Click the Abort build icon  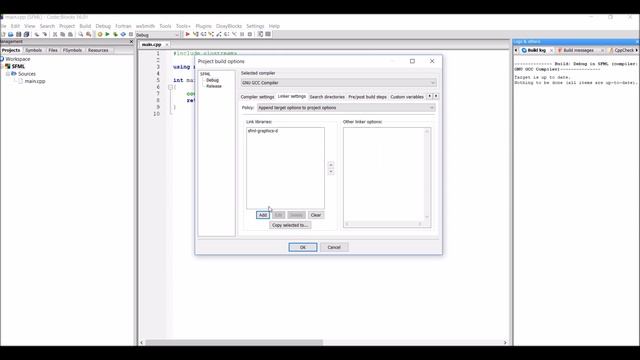(x=131, y=35)
